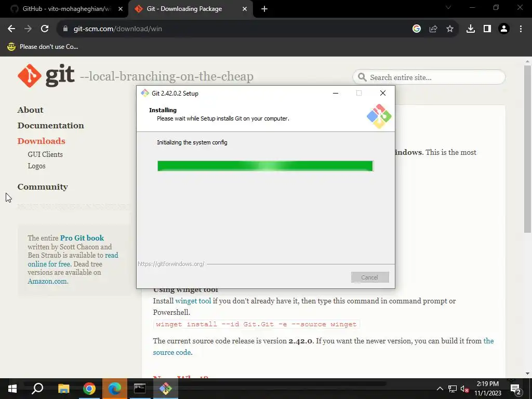Click the network tray icon
This screenshot has height=399, width=532.
[453, 389]
